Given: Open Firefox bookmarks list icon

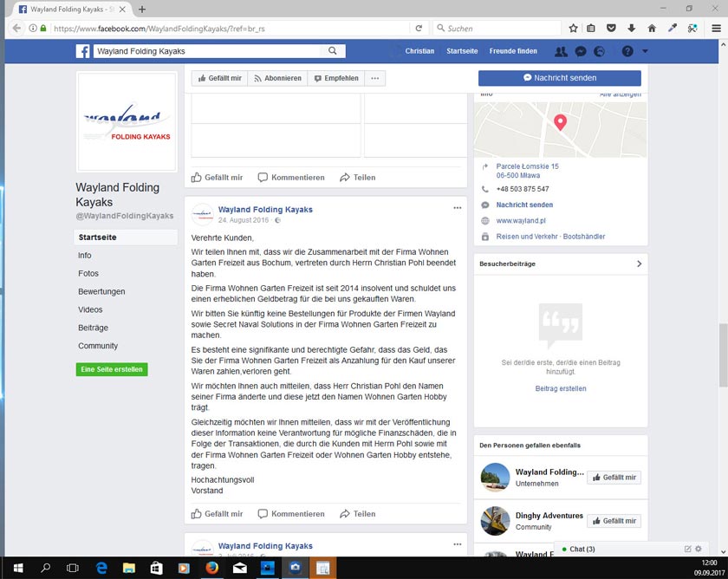Looking at the screenshot, I should tap(591, 29).
